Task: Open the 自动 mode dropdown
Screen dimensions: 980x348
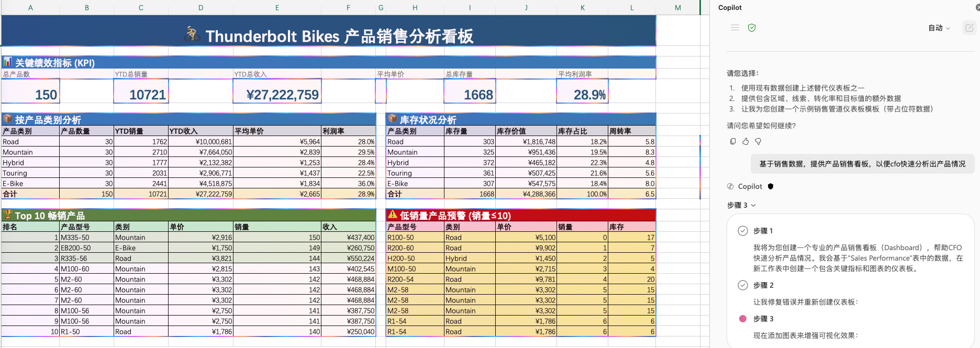Action: pos(939,28)
